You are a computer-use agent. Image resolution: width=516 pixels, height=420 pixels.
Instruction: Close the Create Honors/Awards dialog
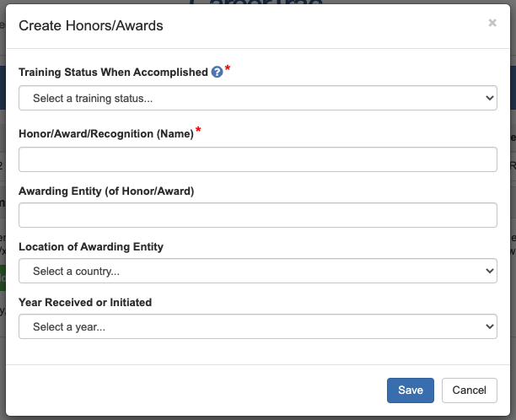492,24
